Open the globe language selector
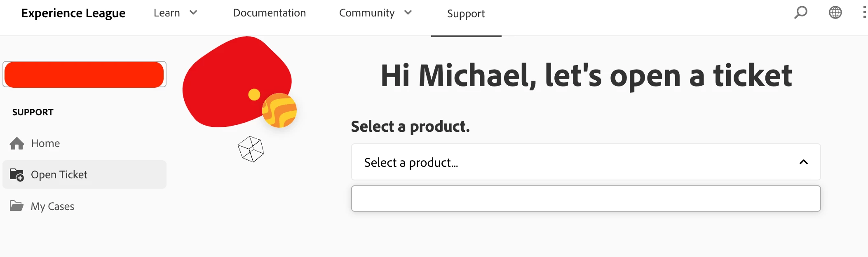The image size is (868, 257). click(835, 12)
